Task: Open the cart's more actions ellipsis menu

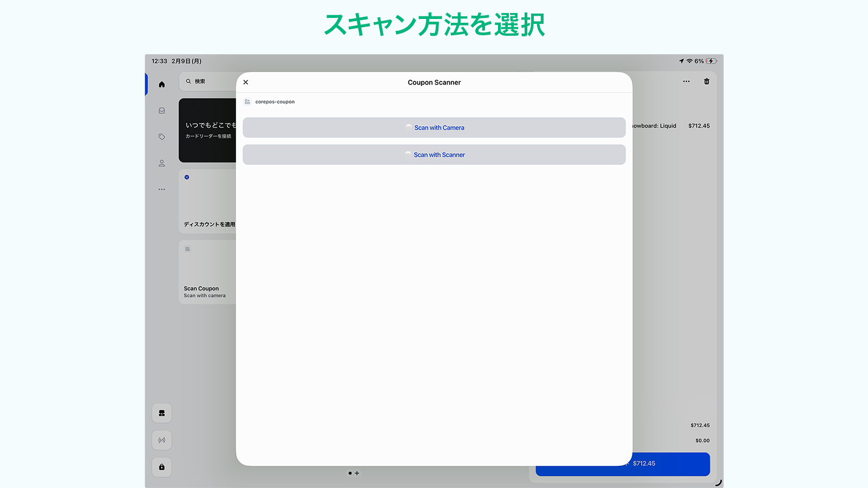Action: 685,81
